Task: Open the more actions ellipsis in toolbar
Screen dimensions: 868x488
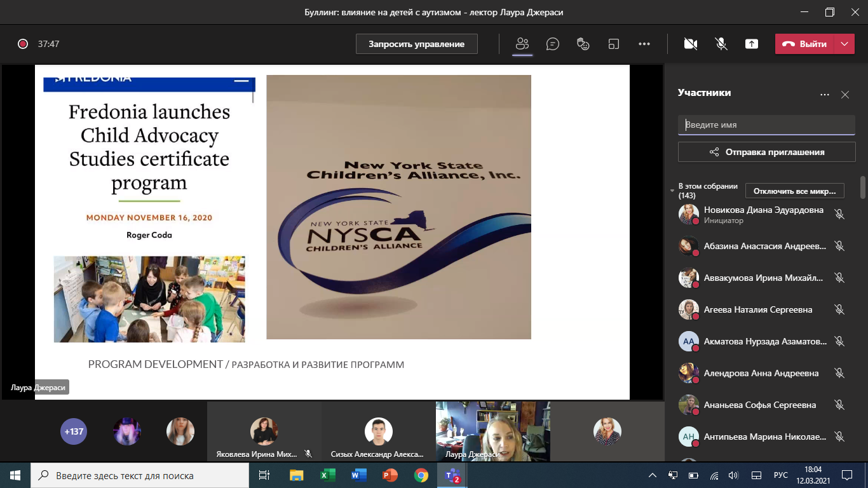Action: click(x=644, y=44)
